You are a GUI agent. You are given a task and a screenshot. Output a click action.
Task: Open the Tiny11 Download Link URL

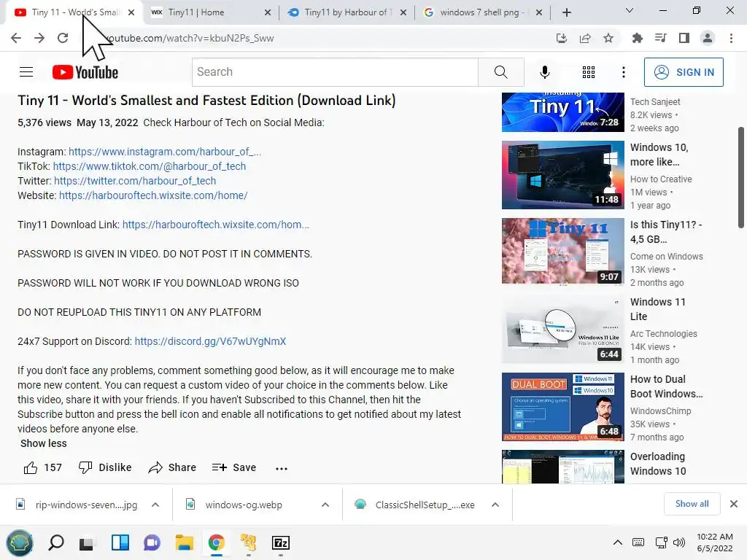click(216, 225)
